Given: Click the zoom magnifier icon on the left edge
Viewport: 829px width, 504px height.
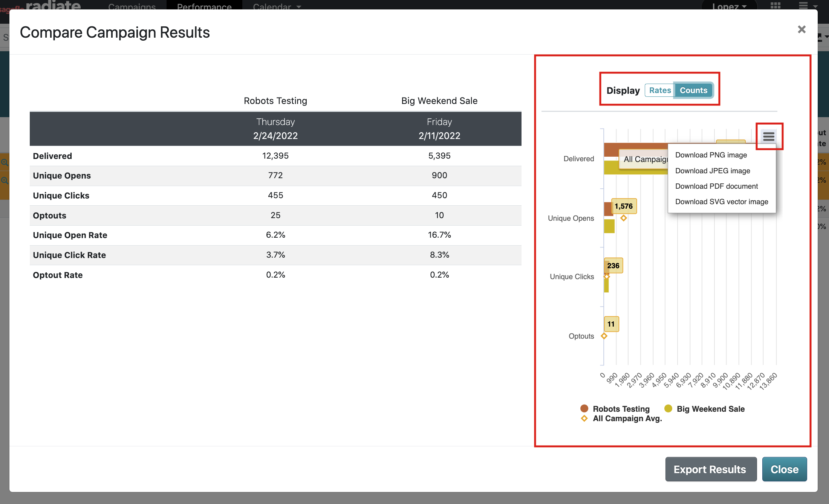Looking at the screenshot, I should pyautogui.click(x=5, y=162).
